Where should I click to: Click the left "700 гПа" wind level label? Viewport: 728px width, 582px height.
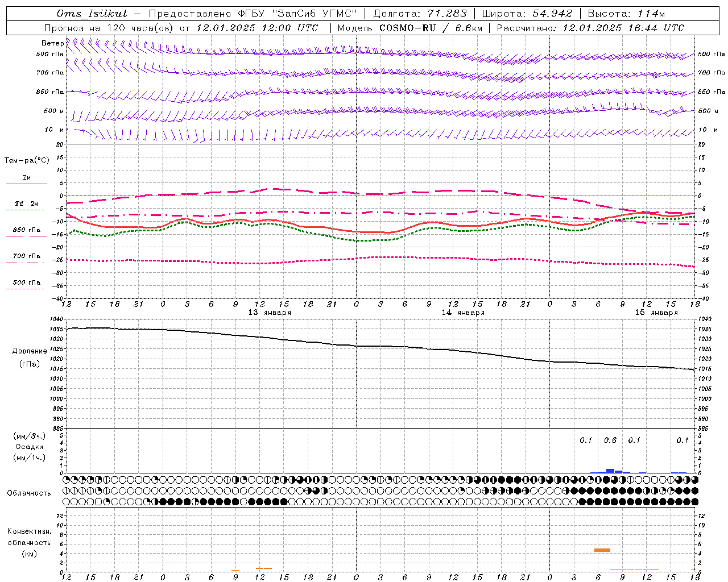pos(50,73)
